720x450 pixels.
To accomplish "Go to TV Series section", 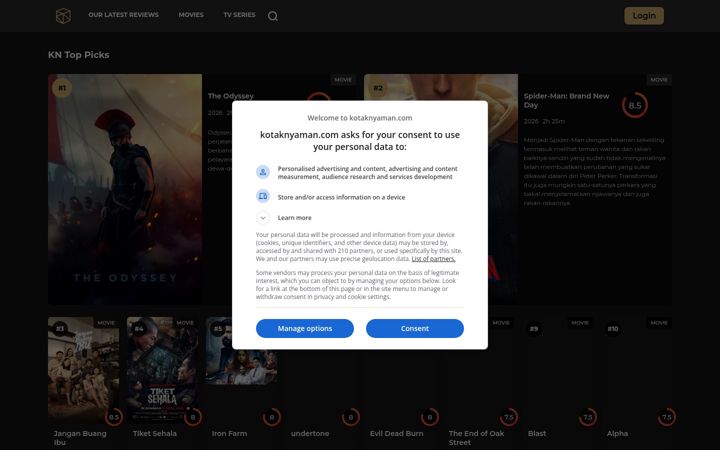I will pyautogui.click(x=239, y=15).
